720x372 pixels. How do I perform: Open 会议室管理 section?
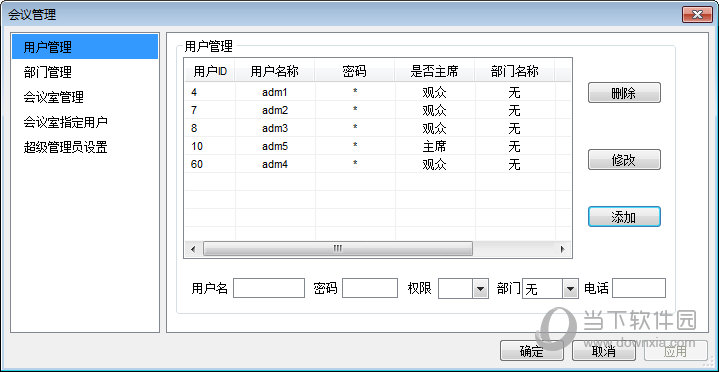(x=85, y=97)
